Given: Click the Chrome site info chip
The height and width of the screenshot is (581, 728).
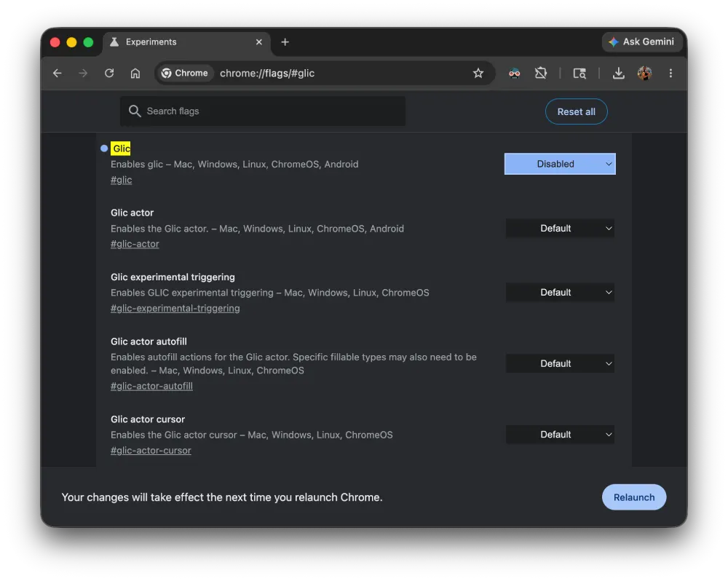Looking at the screenshot, I should 185,74.
